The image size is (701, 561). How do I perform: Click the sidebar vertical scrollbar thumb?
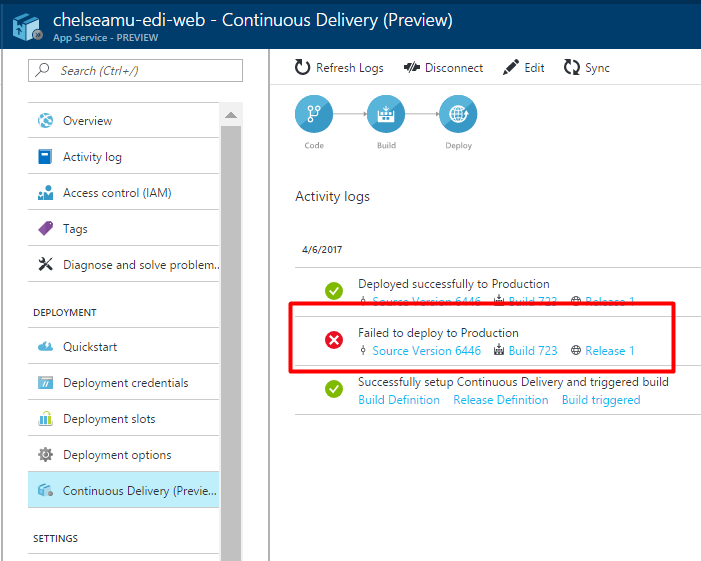[x=231, y=343]
